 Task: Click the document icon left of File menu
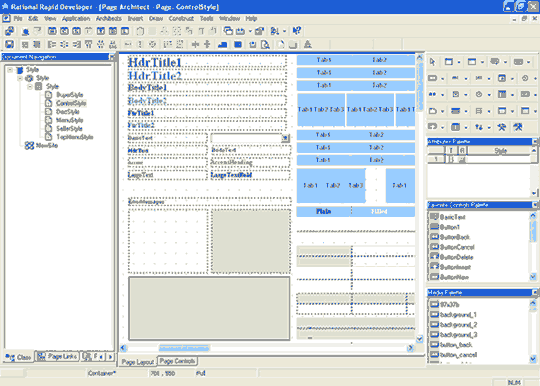[6, 18]
